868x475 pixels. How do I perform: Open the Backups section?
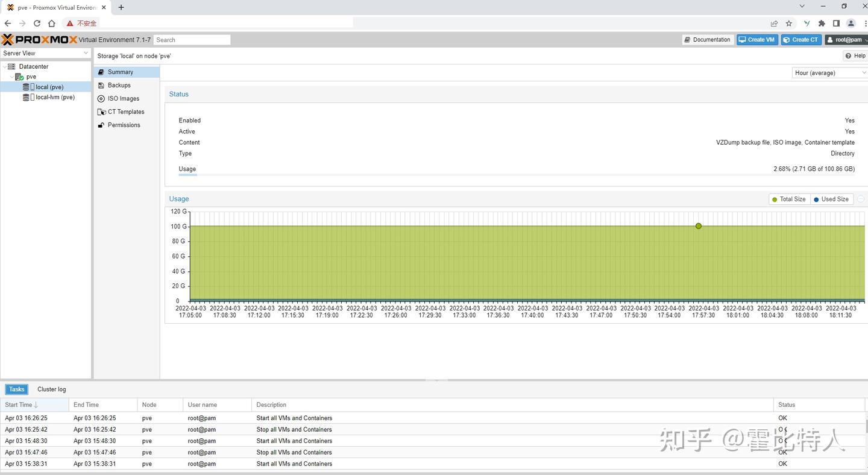[119, 85]
